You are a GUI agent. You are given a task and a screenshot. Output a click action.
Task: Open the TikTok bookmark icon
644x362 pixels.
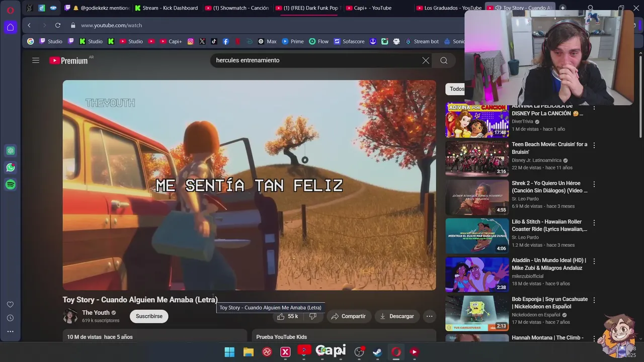214,41
